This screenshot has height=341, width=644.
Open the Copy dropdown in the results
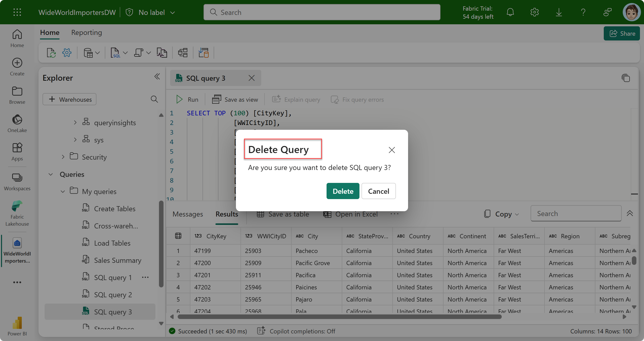tap(502, 214)
